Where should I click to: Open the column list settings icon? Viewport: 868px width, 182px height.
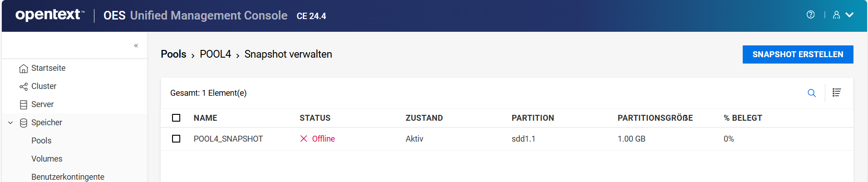coord(837,93)
